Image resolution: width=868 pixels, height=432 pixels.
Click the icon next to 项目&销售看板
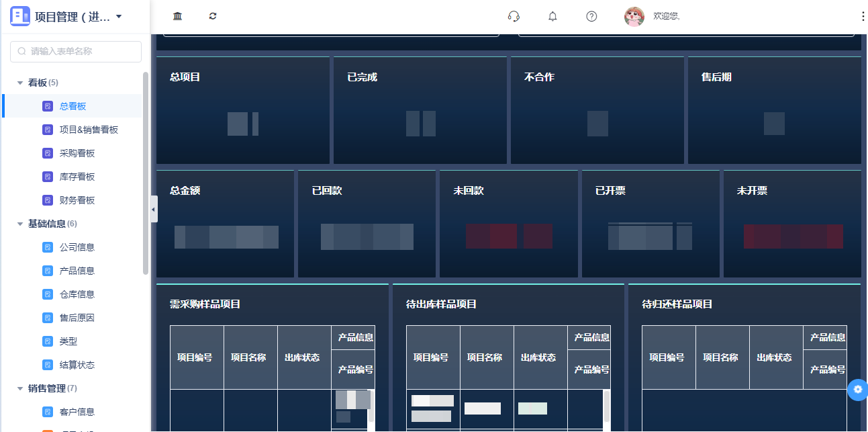tap(48, 130)
